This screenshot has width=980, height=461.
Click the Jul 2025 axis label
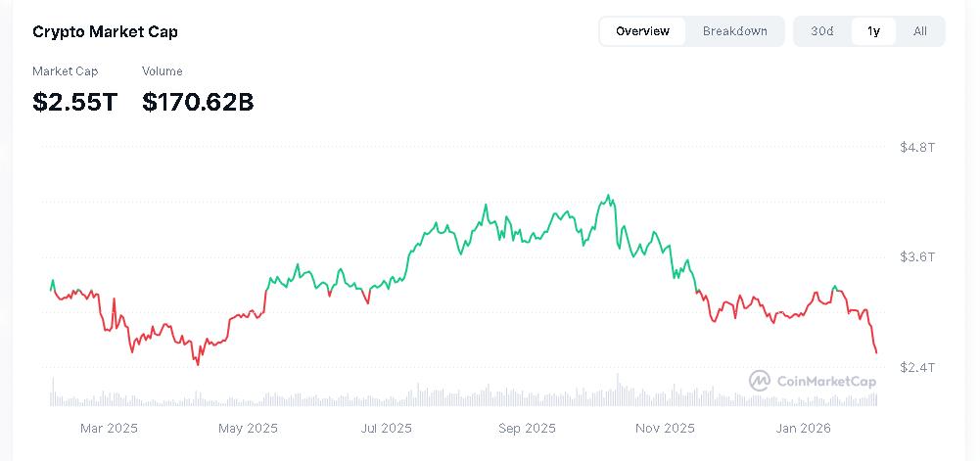[x=387, y=429]
